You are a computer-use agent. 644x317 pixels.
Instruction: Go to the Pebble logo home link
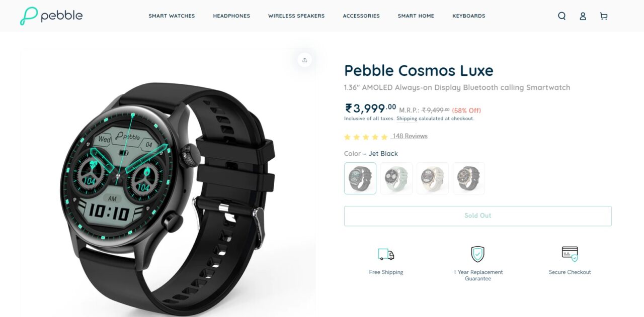coord(51,16)
